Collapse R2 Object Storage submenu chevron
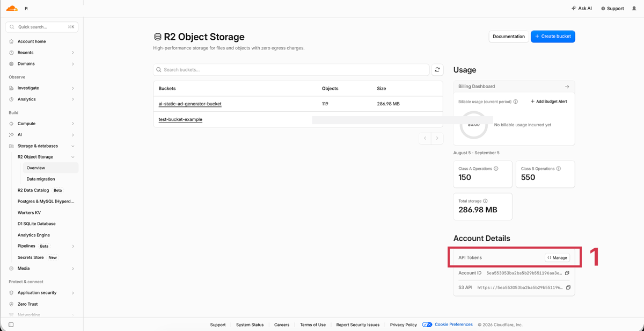644x331 pixels. 73,157
